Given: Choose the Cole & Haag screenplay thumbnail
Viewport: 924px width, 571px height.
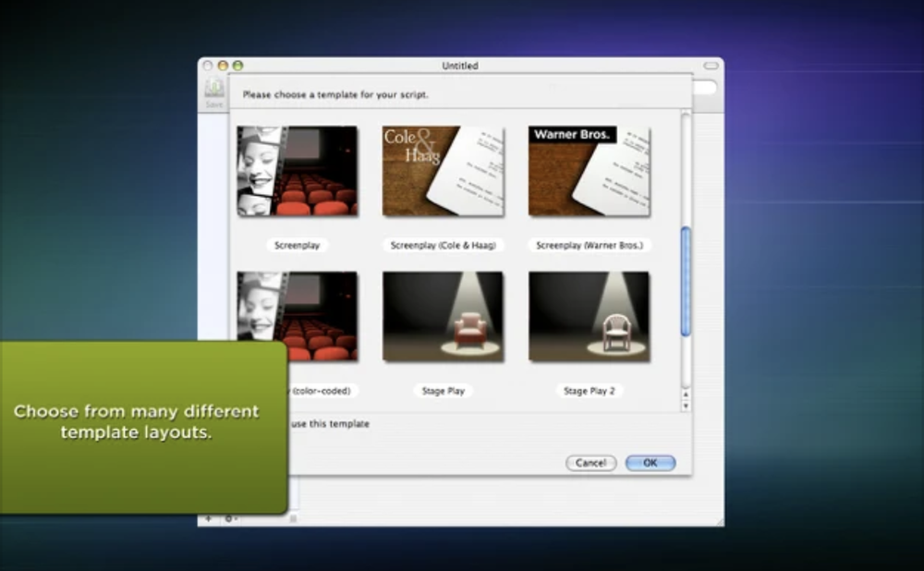Looking at the screenshot, I should point(443,171).
